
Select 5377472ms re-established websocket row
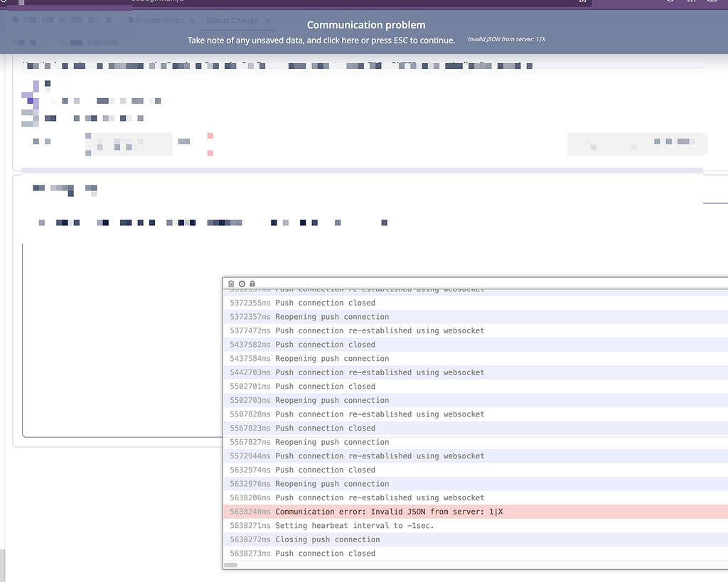point(476,330)
